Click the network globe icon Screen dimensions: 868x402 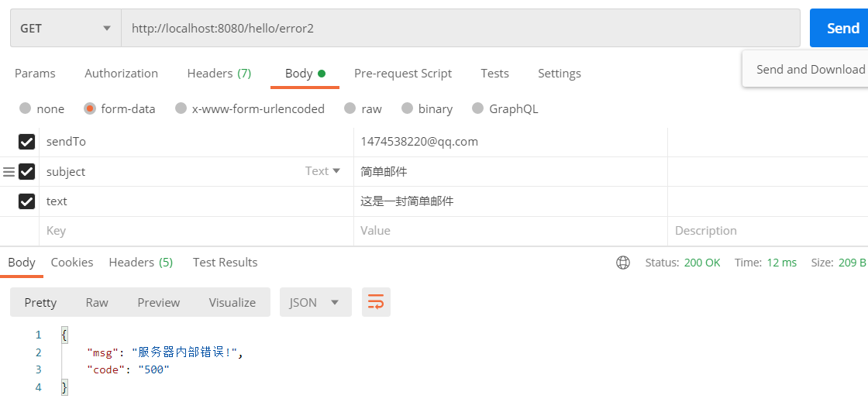[x=623, y=263]
